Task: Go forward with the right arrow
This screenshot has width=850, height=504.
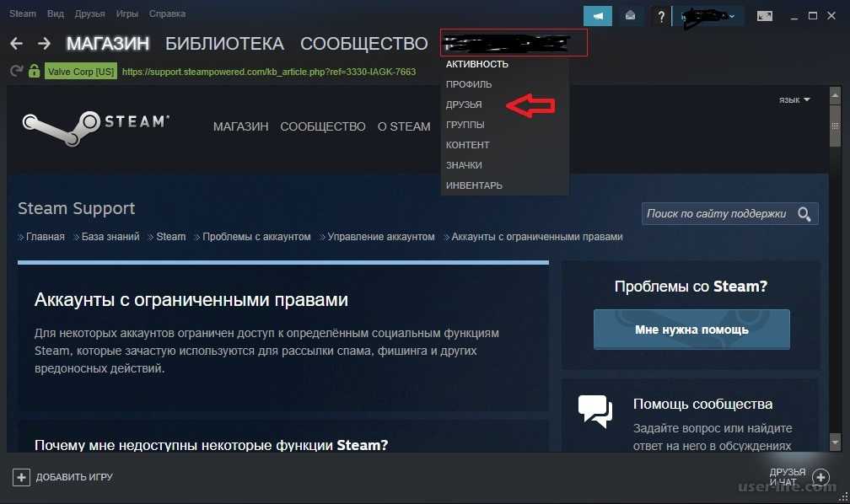Action: 45,43
